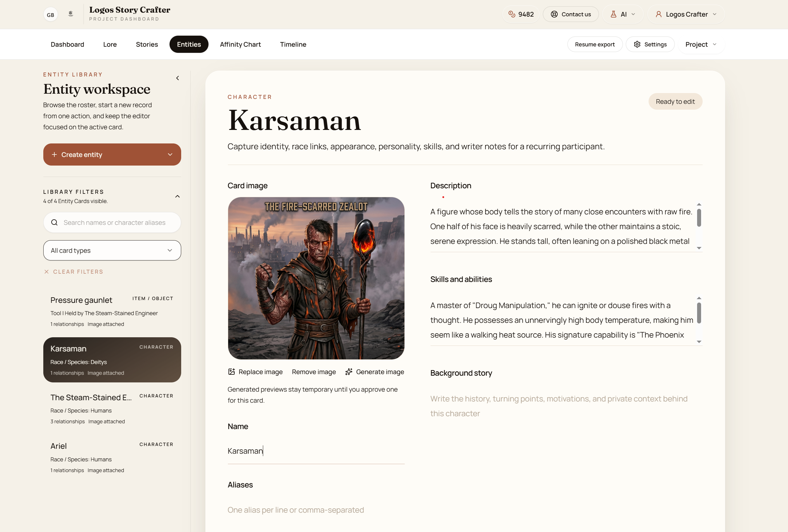Click Remove image
The width and height of the screenshot is (788, 532).
tap(314, 372)
